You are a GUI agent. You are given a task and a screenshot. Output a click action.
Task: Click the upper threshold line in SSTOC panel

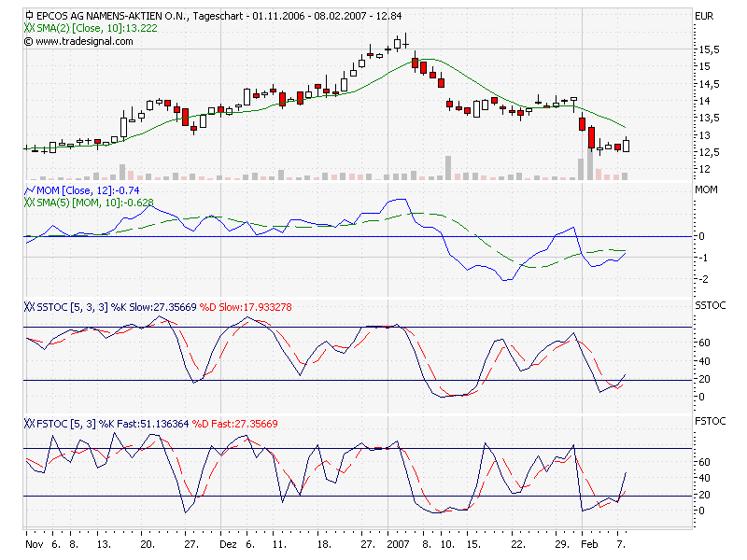pyautogui.click(x=373, y=328)
